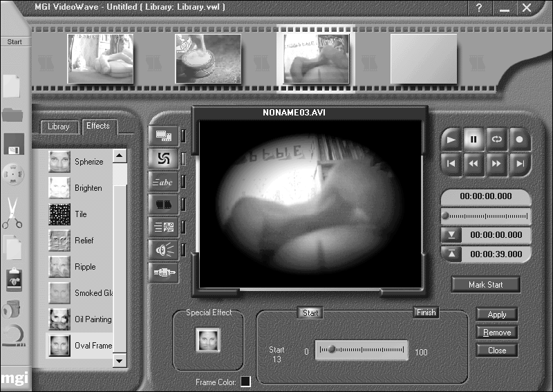Screen dimensions: 553x392
Task: Click the Spherize effect icon
Action: [59, 162]
